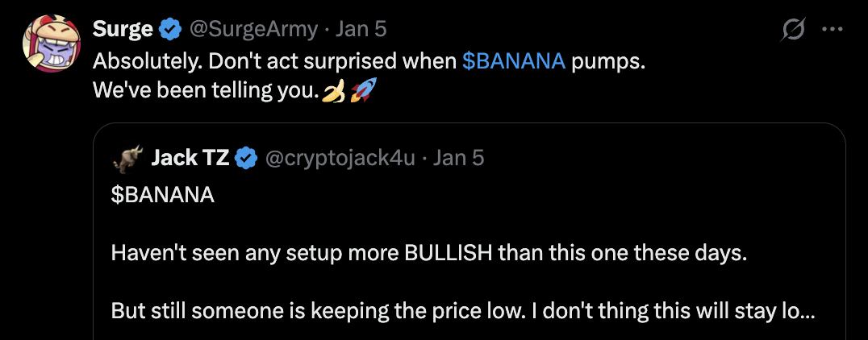Viewport: 868px width, 340px height.
Task: Open the three-dot More options menu
Action: [x=832, y=30]
